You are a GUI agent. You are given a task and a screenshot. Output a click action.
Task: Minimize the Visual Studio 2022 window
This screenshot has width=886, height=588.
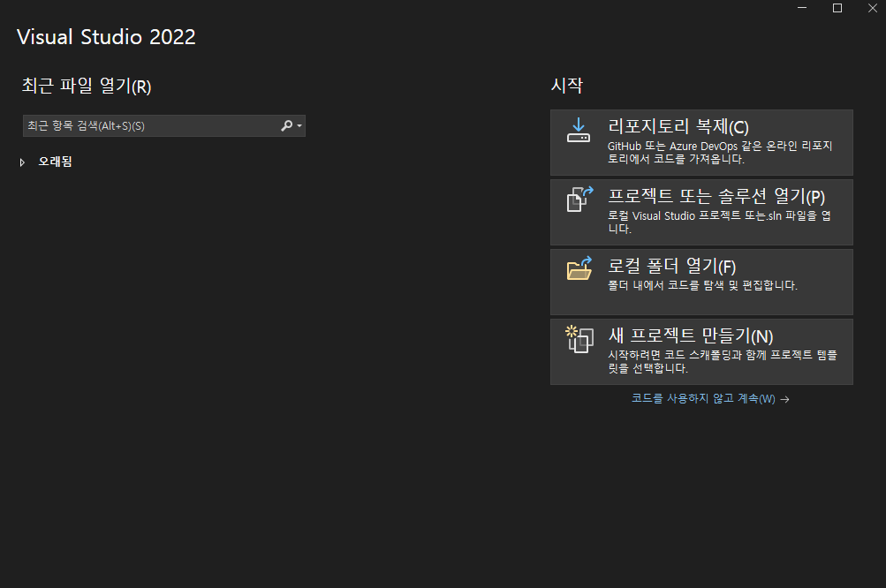pos(802,8)
